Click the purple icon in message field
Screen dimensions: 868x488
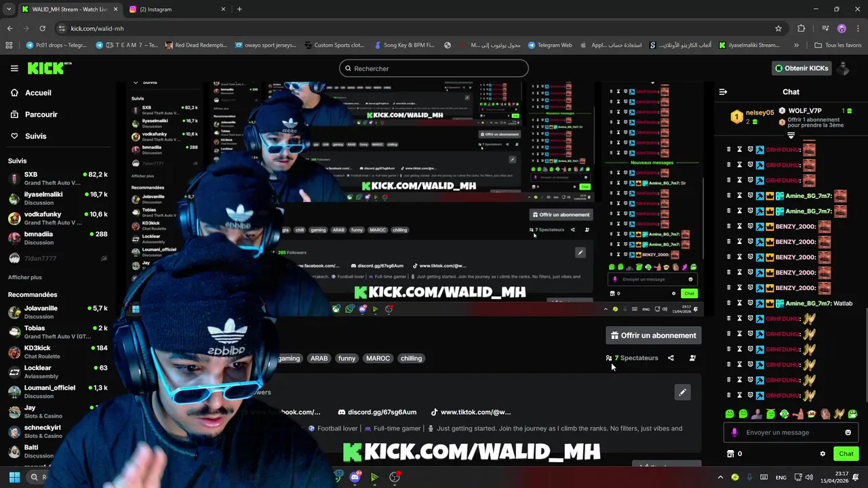point(734,432)
